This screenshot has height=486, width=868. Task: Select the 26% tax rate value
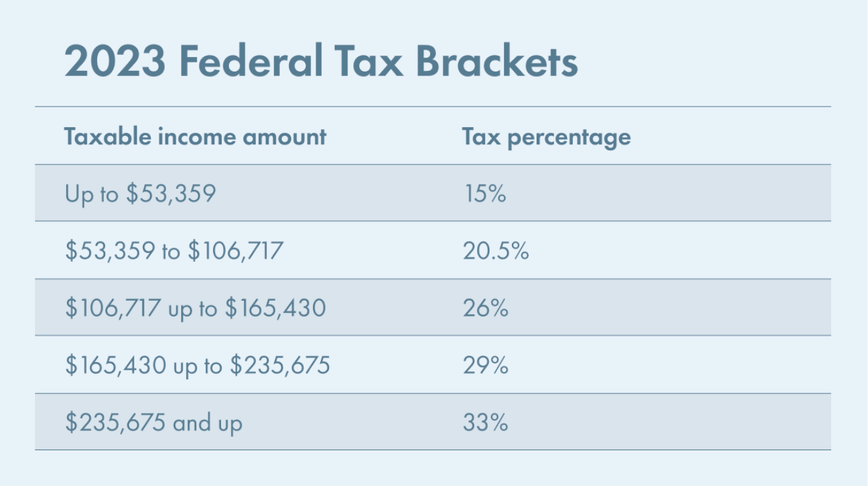coord(486,309)
